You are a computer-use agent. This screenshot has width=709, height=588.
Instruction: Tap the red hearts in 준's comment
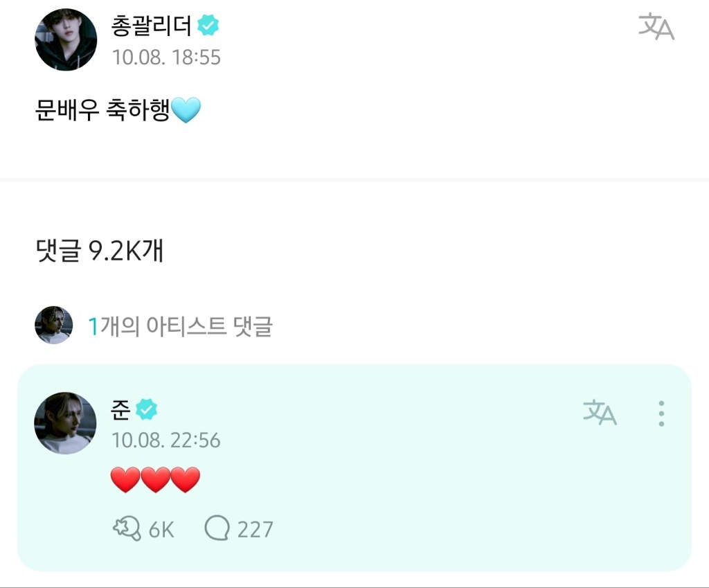coord(155,480)
